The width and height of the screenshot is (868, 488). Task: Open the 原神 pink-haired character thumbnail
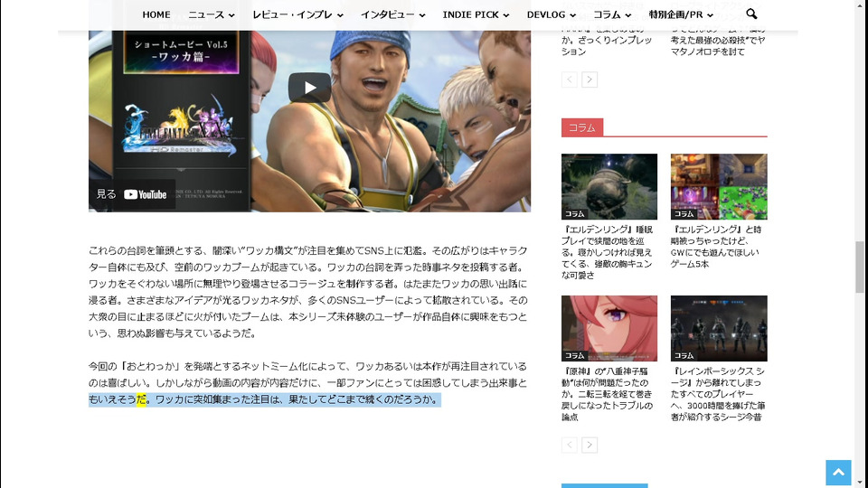[x=609, y=328]
